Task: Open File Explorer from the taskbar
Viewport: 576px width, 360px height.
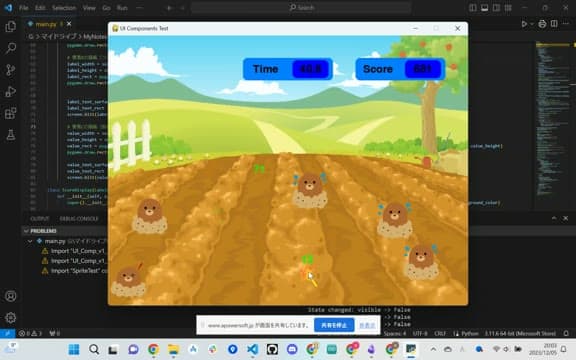Action: [x=173, y=349]
